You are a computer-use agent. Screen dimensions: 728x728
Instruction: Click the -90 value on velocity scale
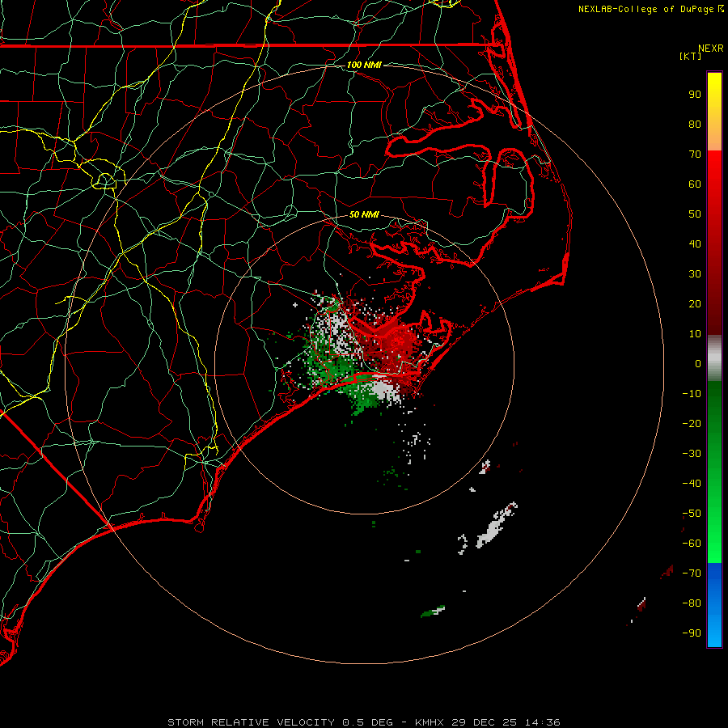point(692,633)
